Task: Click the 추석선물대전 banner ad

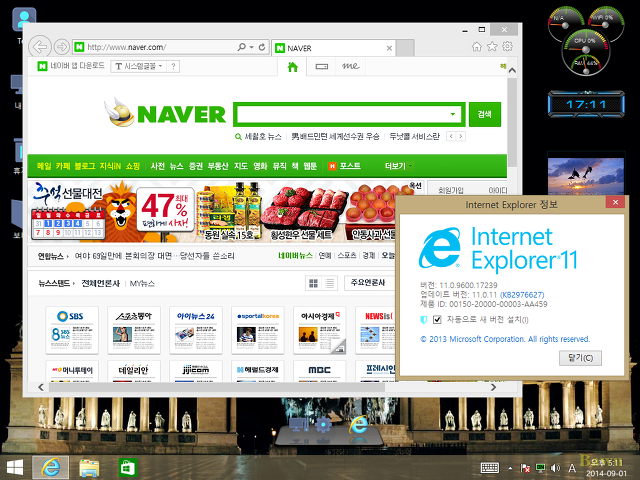Action: click(x=213, y=211)
